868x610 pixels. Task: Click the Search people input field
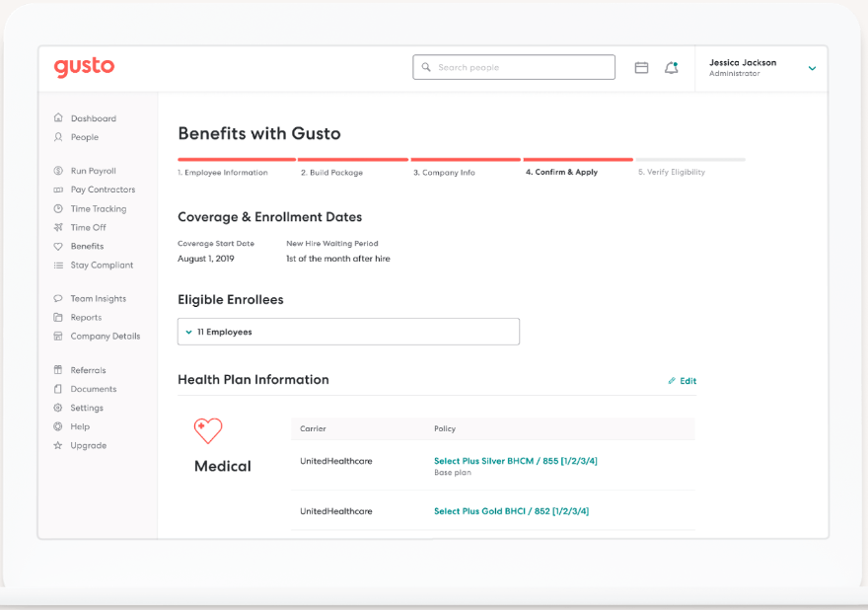tap(514, 67)
